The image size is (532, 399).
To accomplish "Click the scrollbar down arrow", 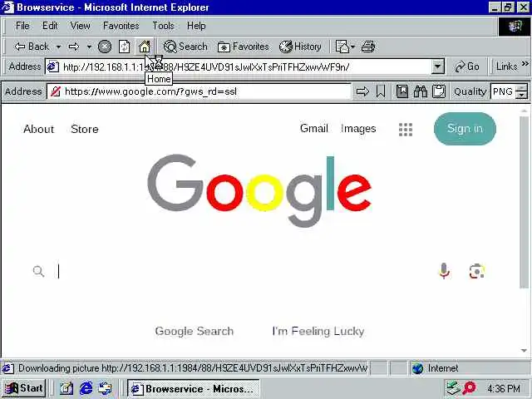I will click(525, 350).
